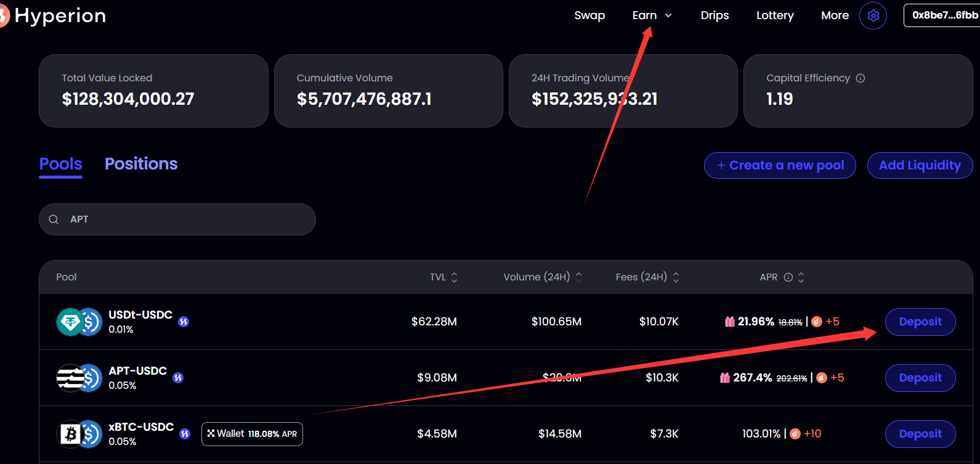
Task: Click the $14.58M volume value
Action: coord(560,434)
